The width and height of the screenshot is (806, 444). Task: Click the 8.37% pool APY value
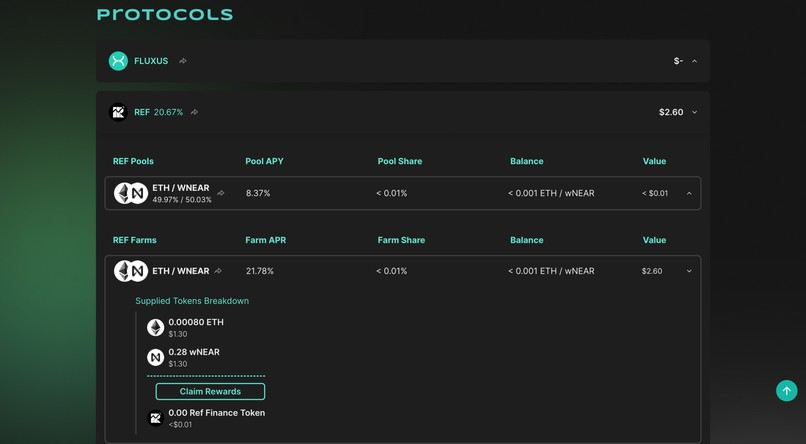pos(258,193)
